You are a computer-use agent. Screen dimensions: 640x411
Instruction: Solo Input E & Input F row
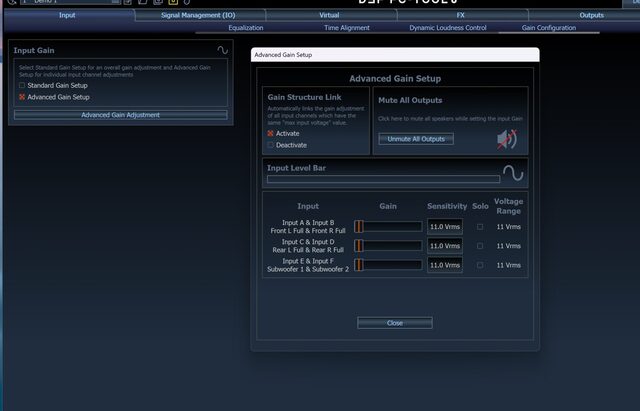[480, 265]
